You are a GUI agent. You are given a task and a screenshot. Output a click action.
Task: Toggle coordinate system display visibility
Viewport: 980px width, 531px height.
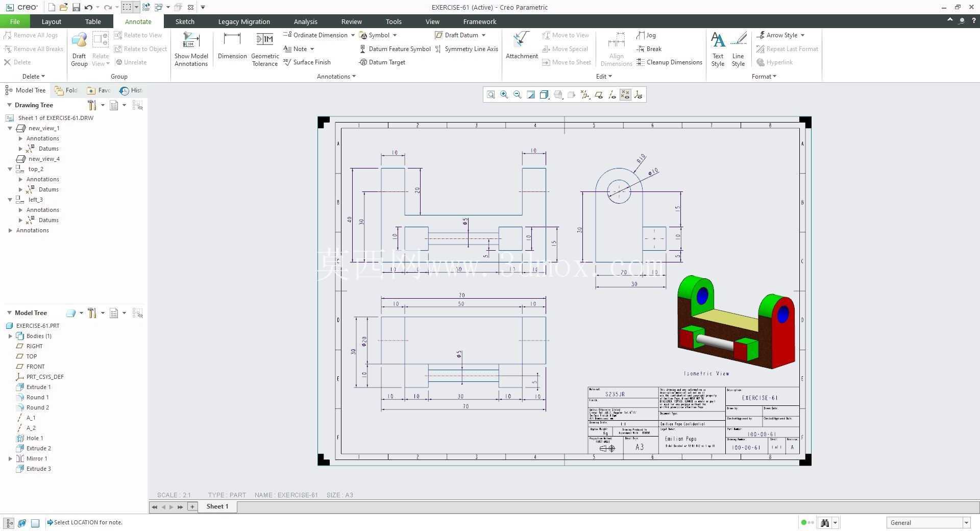(639, 94)
